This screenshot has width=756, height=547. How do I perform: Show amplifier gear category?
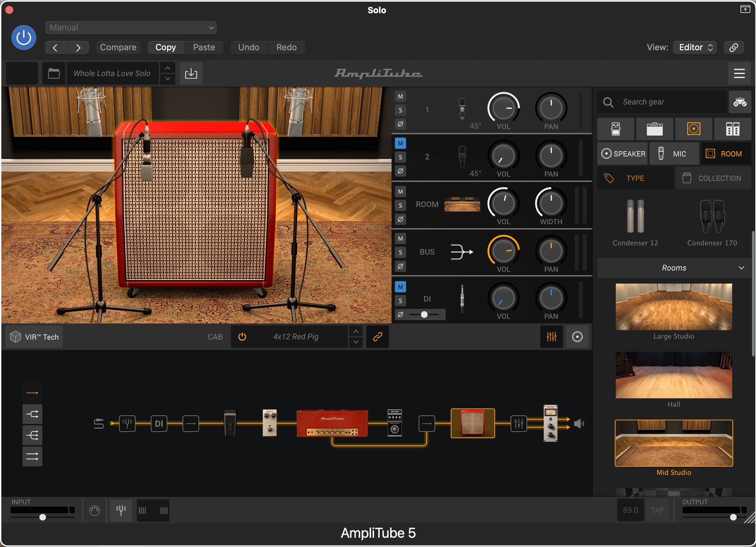pyautogui.click(x=655, y=129)
